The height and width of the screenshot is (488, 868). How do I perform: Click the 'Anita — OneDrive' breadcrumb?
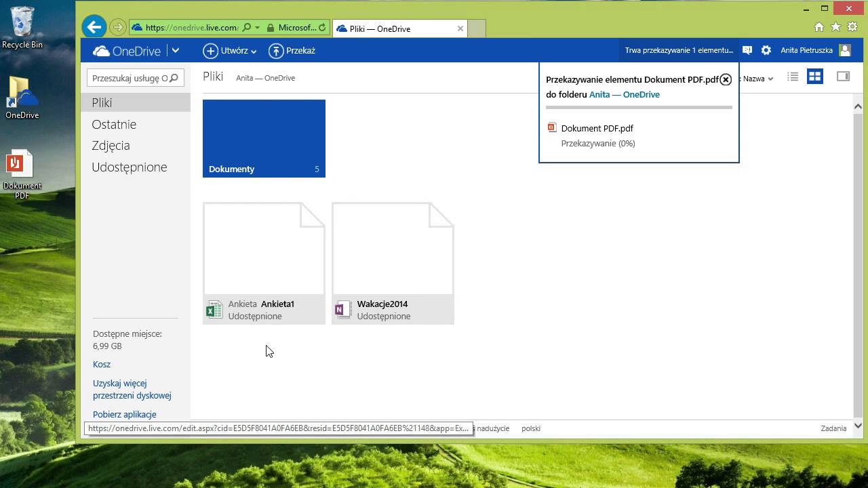pos(265,78)
